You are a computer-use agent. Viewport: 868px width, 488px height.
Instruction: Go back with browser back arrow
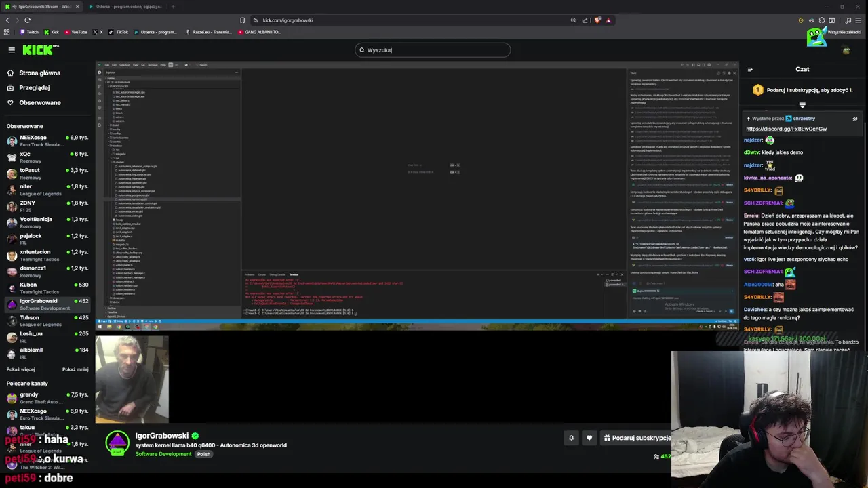point(7,20)
